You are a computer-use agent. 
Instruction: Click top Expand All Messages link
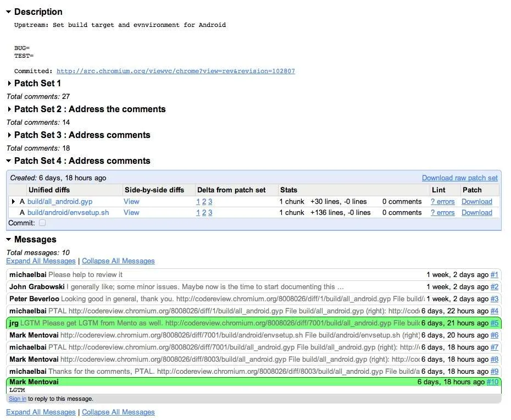click(41, 261)
